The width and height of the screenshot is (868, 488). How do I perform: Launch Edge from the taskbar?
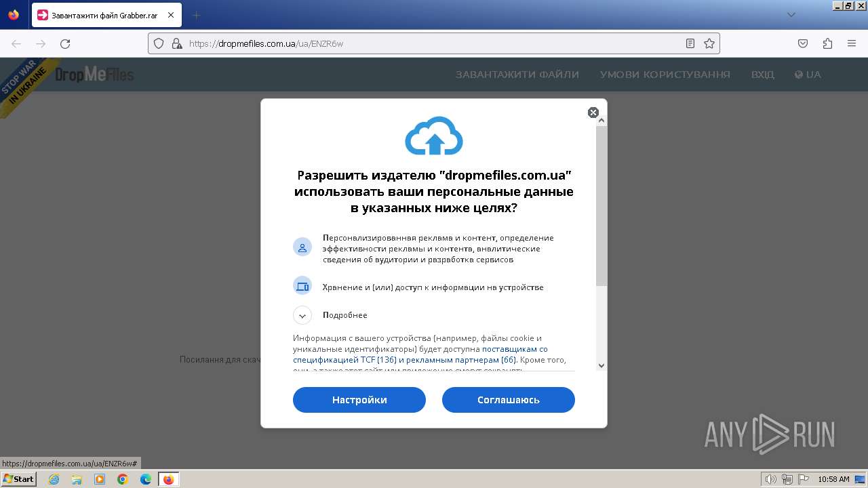pyautogui.click(x=146, y=479)
